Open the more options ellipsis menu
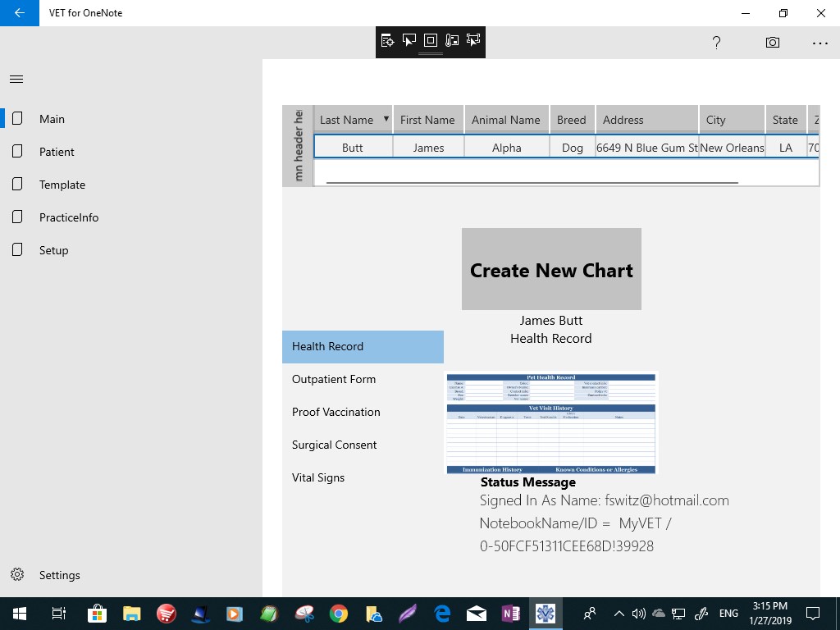Screen dimensions: 840x630 (820, 43)
